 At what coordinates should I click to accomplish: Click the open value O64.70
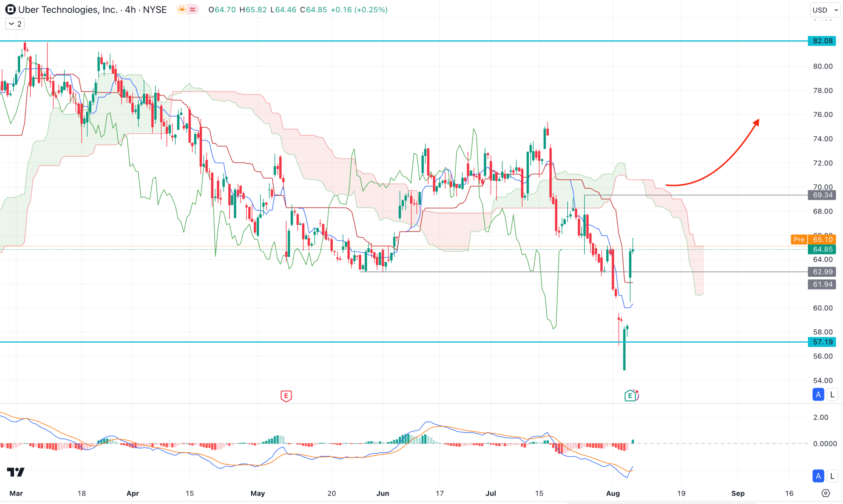coord(222,10)
